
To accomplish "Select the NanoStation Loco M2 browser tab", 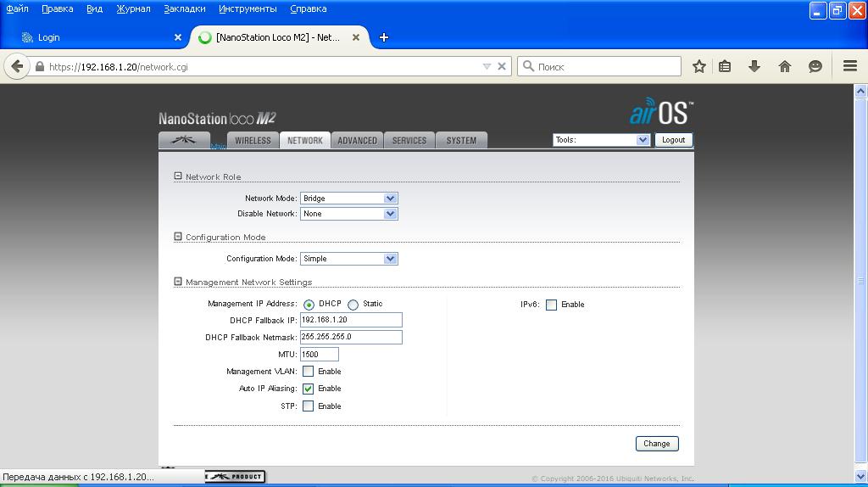I will click(280, 37).
